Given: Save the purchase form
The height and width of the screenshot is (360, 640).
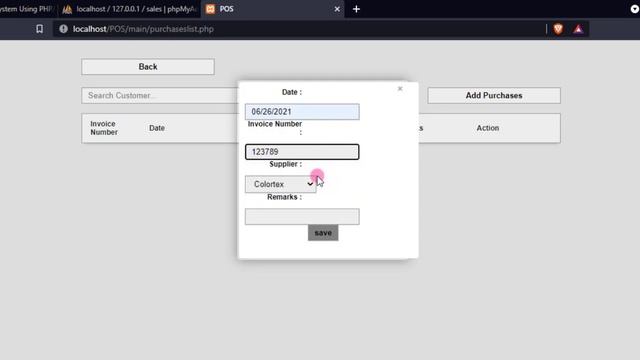Looking at the screenshot, I should [x=323, y=233].
